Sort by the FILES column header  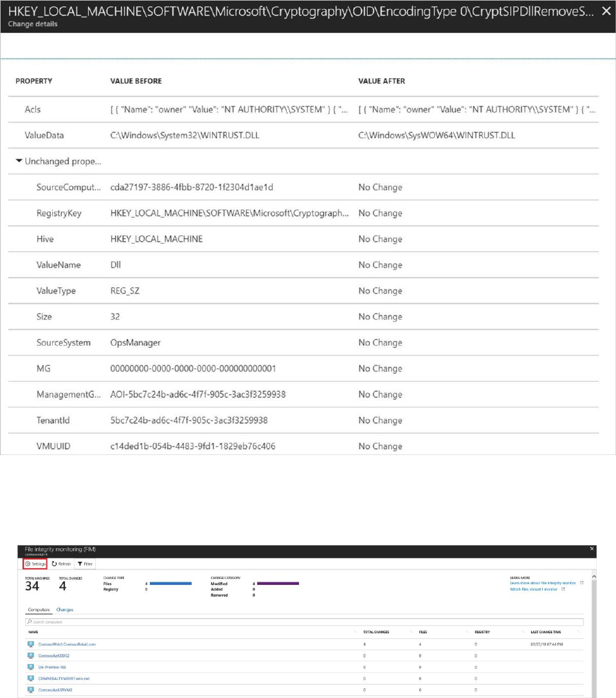[x=422, y=632]
